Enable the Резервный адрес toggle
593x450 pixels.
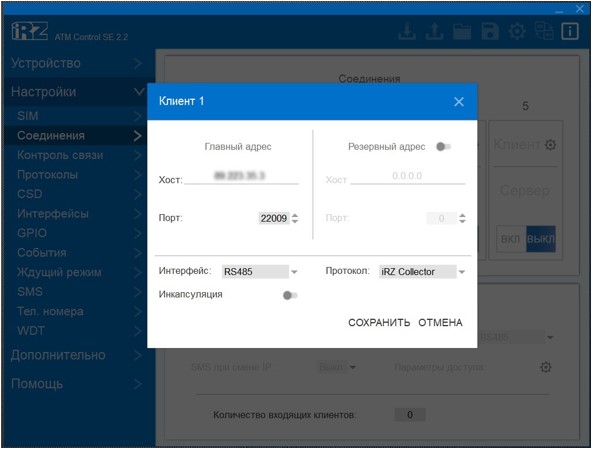(443, 146)
